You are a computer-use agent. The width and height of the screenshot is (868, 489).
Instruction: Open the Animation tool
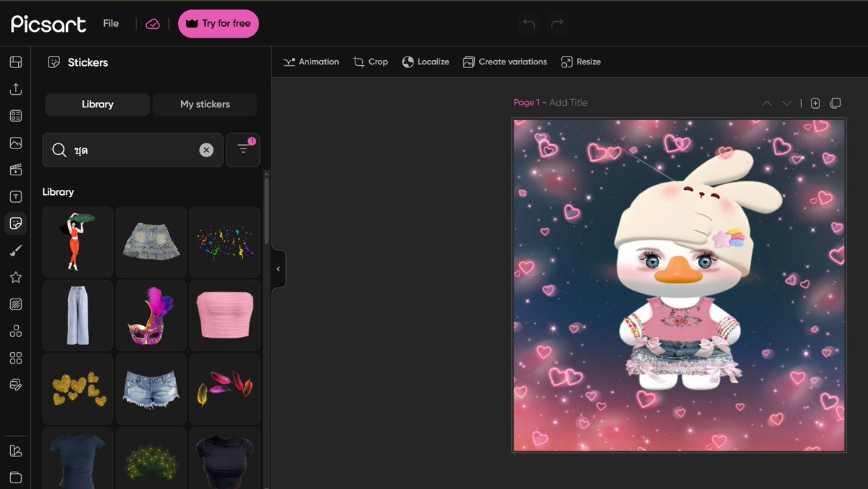pos(311,62)
